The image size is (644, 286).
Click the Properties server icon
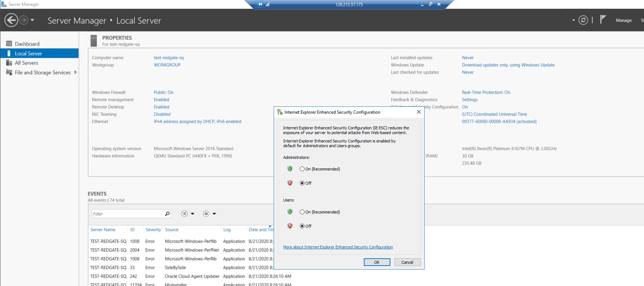coord(94,40)
